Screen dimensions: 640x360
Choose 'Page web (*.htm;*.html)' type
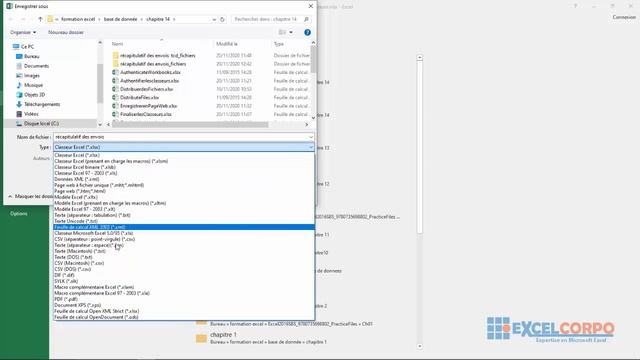(184, 191)
